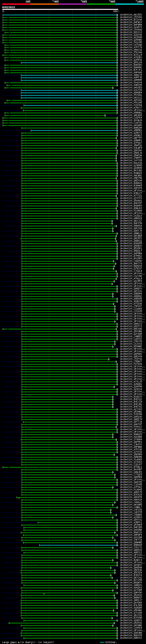This screenshot has height=644, width=146.
Task: Select label UniRef100_B7PRG2
Action: pos(131,256)
